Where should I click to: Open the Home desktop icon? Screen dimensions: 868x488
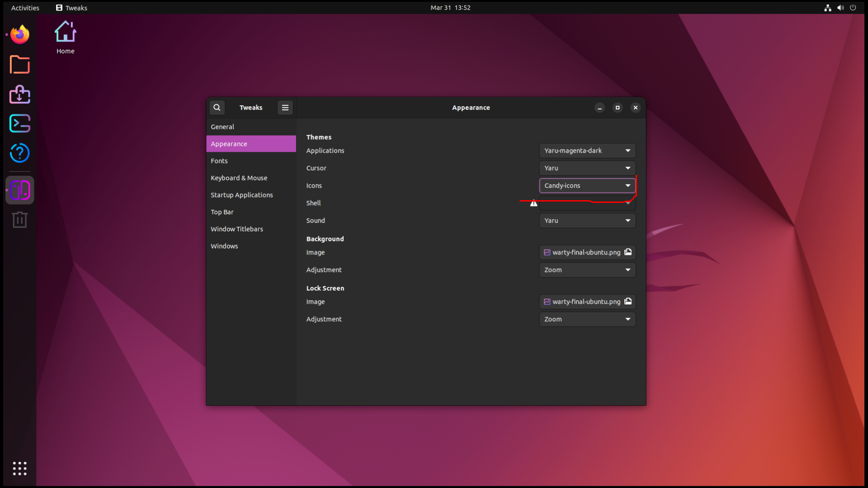66,38
